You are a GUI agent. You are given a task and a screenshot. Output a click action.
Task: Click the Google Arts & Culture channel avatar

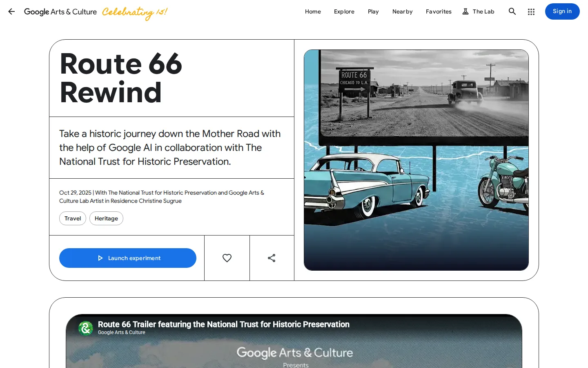[x=86, y=328]
